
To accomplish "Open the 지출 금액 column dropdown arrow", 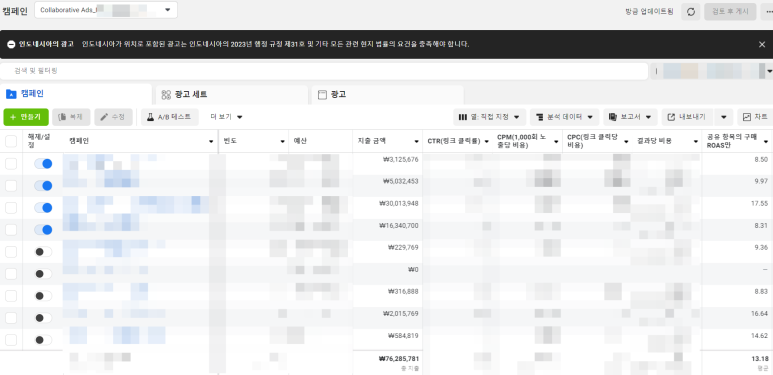I will pos(417,141).
